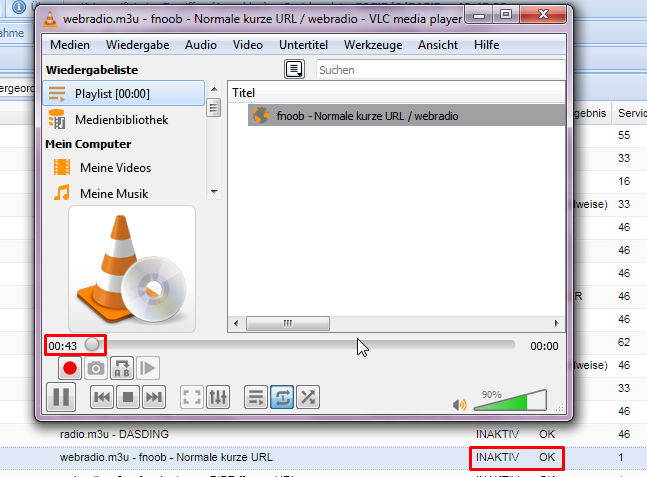Click OK result in DASDING row
This screenshot has width=647, height=477.
click(547, 434)
